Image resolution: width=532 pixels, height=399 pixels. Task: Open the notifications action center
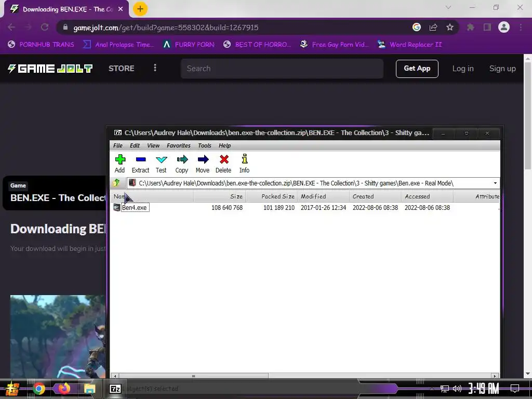point(515,388)
